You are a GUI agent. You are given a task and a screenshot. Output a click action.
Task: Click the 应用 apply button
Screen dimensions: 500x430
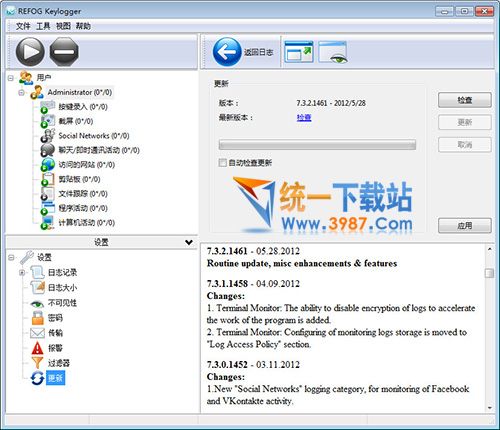pyautogui.click(x=465, y=226)
